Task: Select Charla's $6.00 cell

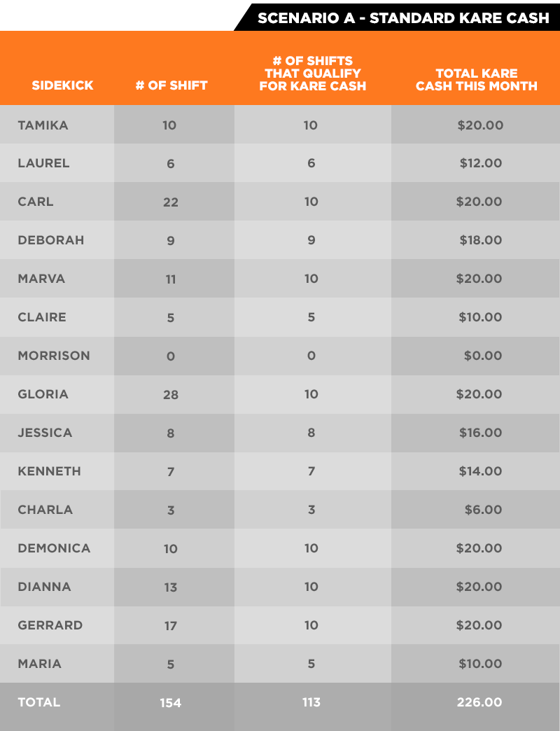Action: (483, 510)
